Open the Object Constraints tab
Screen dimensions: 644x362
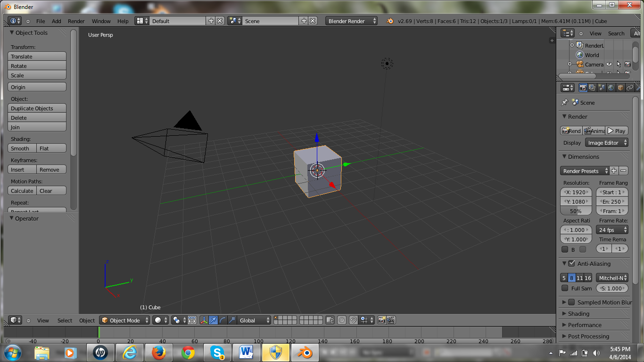[630, 88]
